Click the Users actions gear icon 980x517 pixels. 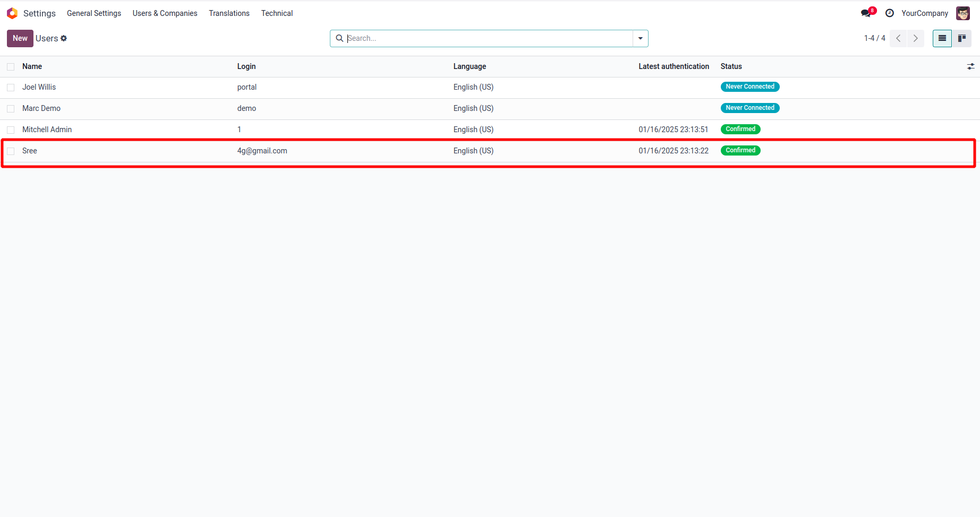coord(64,38)
